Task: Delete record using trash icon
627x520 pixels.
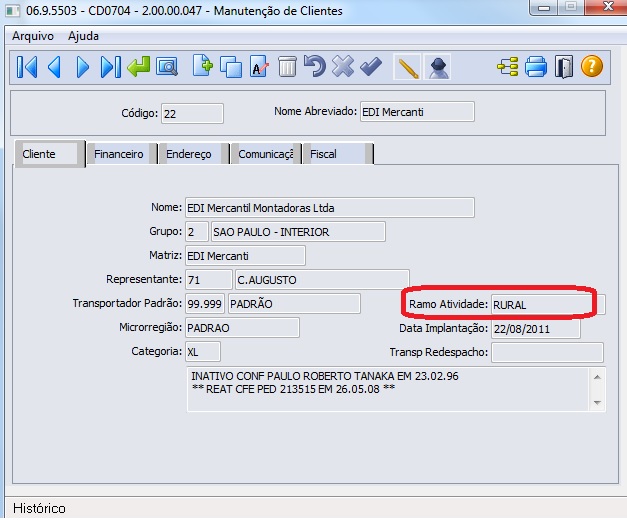Action: point(287,67)
